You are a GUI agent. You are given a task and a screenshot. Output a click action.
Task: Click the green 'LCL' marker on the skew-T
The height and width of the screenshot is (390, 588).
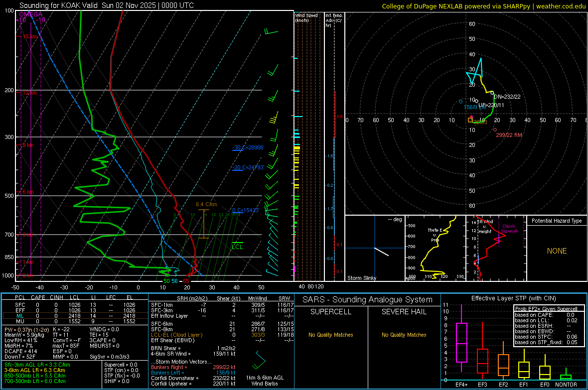237,247
